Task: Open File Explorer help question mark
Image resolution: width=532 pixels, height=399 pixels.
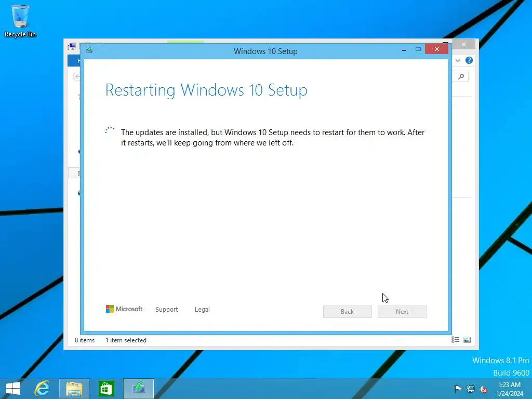Action: click(469, 60)
